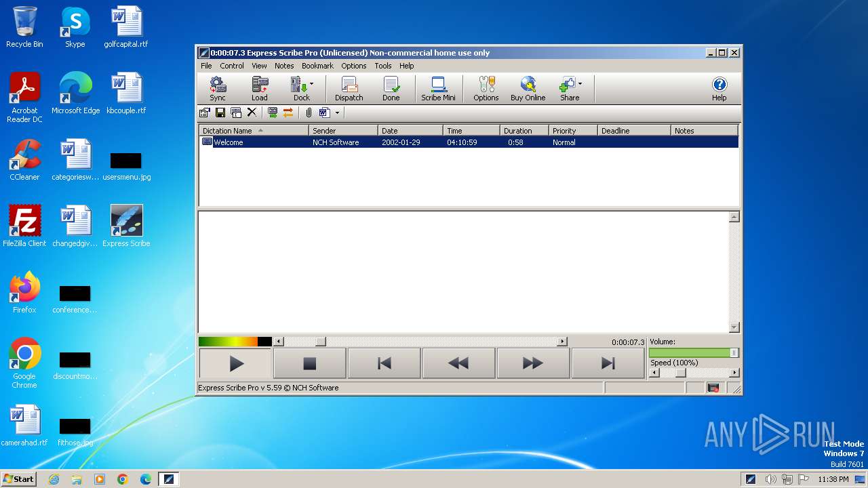
Task: Click the Load toolbar button
Action: [259, 89]
